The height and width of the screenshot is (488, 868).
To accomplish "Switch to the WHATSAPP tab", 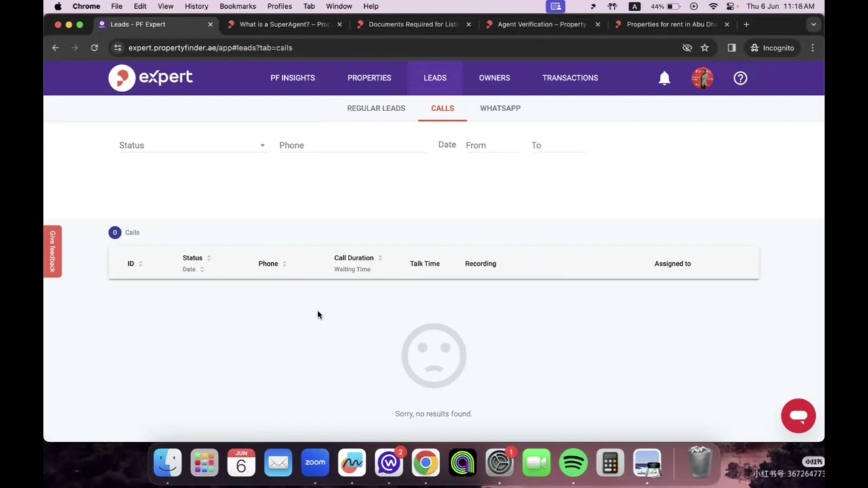I will (500, 108).
